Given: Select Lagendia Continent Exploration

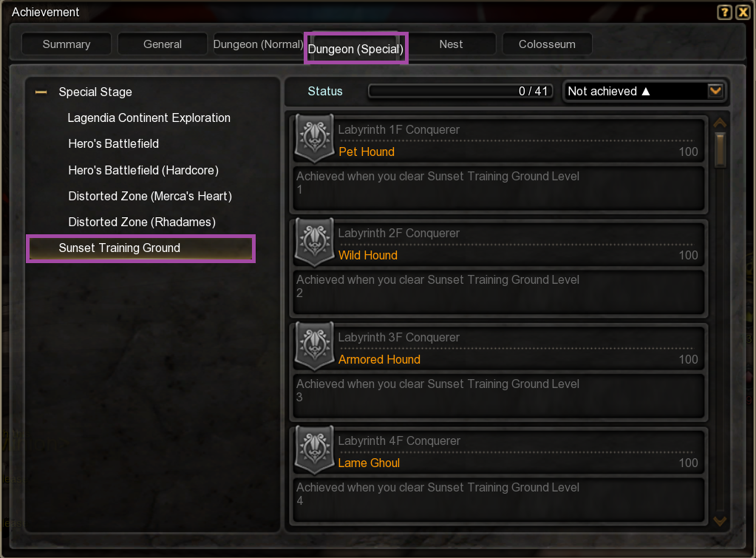Looking at the screenshot, I should [x=149, y=118].
